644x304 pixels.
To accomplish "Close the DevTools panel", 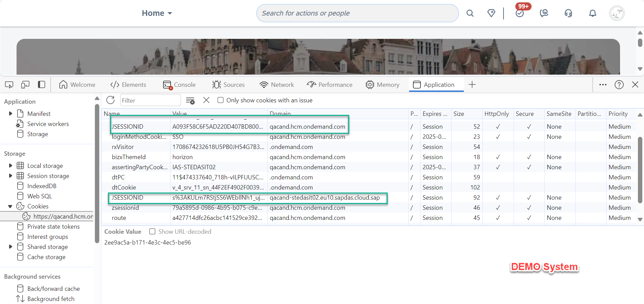I will (x=635, y=84).
